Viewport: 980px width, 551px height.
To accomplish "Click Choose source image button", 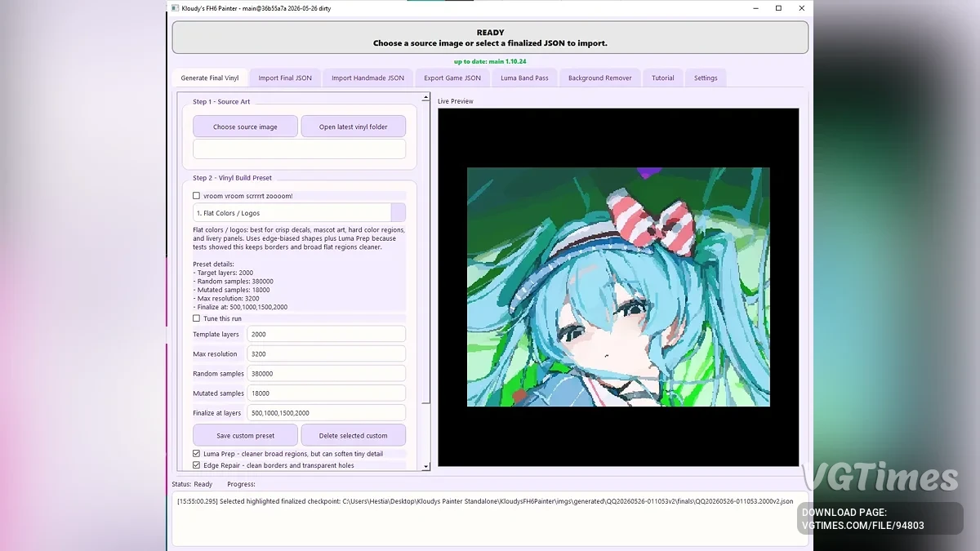I will 245,127.
